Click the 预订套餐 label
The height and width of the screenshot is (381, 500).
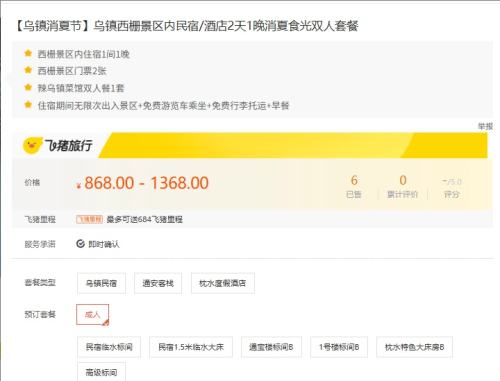tap(40, 314)
